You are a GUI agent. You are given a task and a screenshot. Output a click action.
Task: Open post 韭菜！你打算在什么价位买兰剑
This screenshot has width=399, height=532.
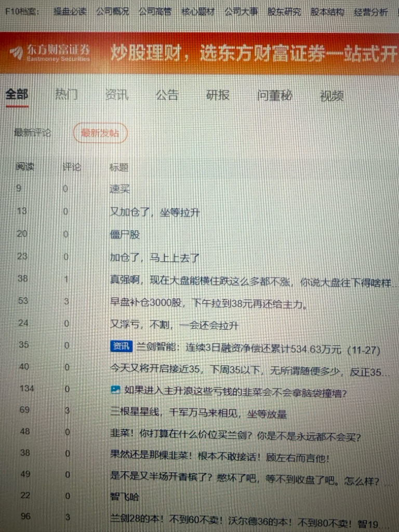click(x=235, y=435)
